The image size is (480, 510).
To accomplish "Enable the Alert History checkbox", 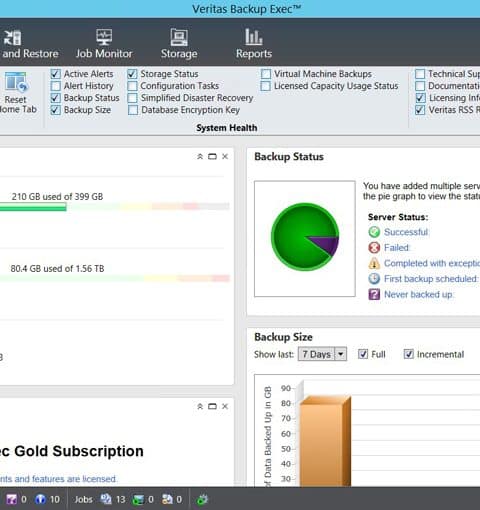I will [x=56, y=86].
